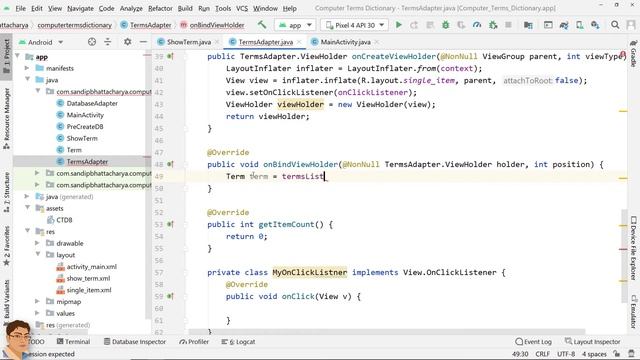Open the Profiler tool window
The image size is (640, 360).
(194, 342)
